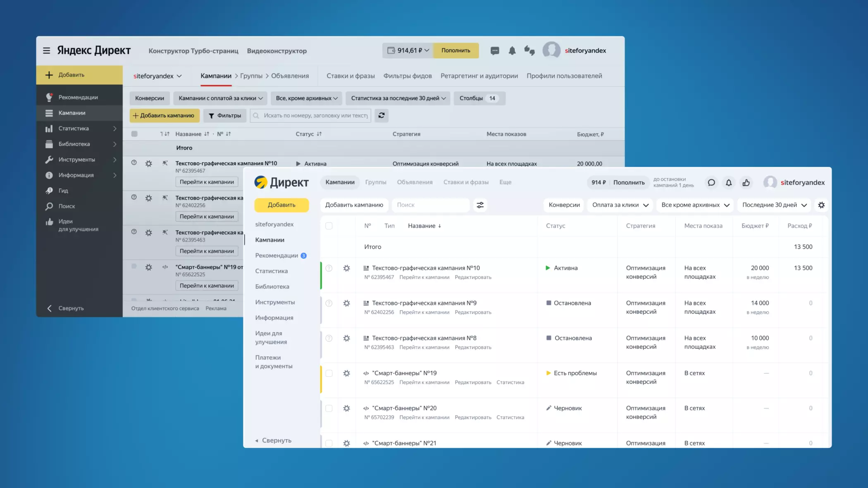Click chat messages icon in old Direct header
This screenshot has width=868, height=488.
click(495, 50)
